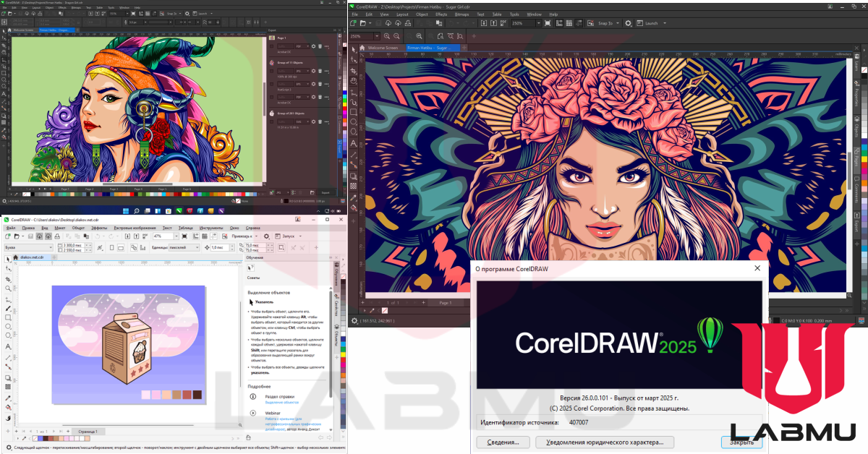The image size is (868, 454).
Task: Select Eyedropper tool in Russian CorelDRAW window
Action: pyautogui.click(x=8, y=398)
